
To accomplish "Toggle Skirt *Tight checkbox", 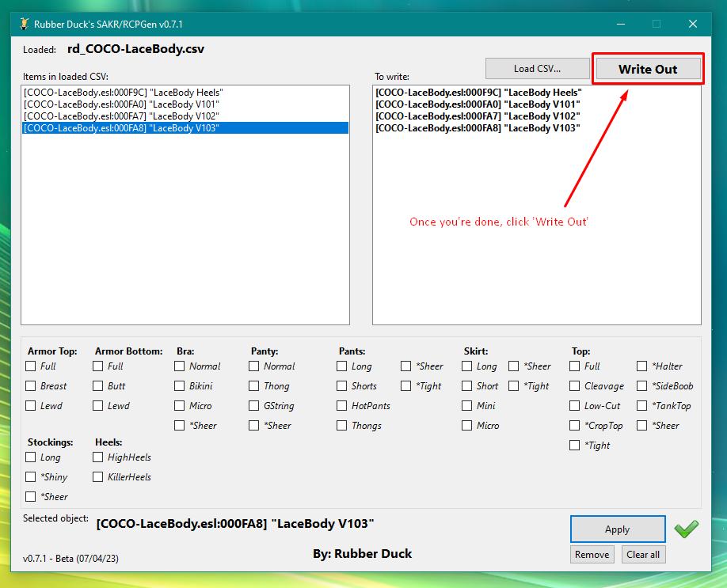I will pos(514,386).
